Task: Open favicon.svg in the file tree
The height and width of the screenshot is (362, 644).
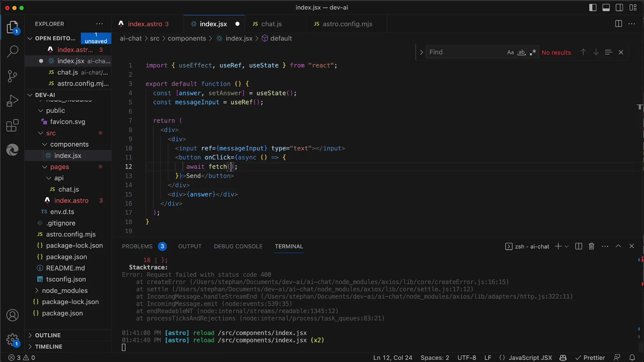Action: click(67, 122)
